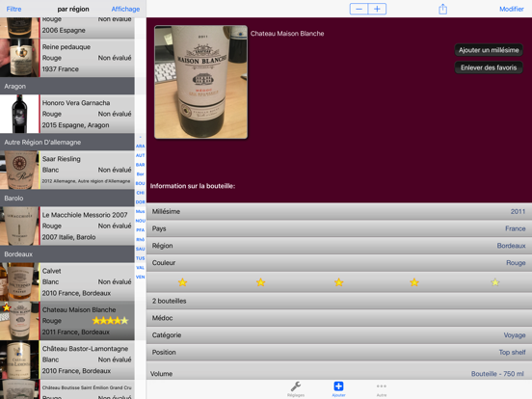Jump to CHI in the index

coord(140,193)
